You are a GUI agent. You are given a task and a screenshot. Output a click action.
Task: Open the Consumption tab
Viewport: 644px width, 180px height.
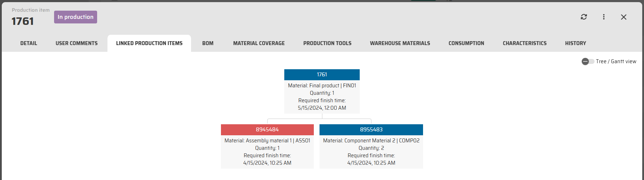466,43
